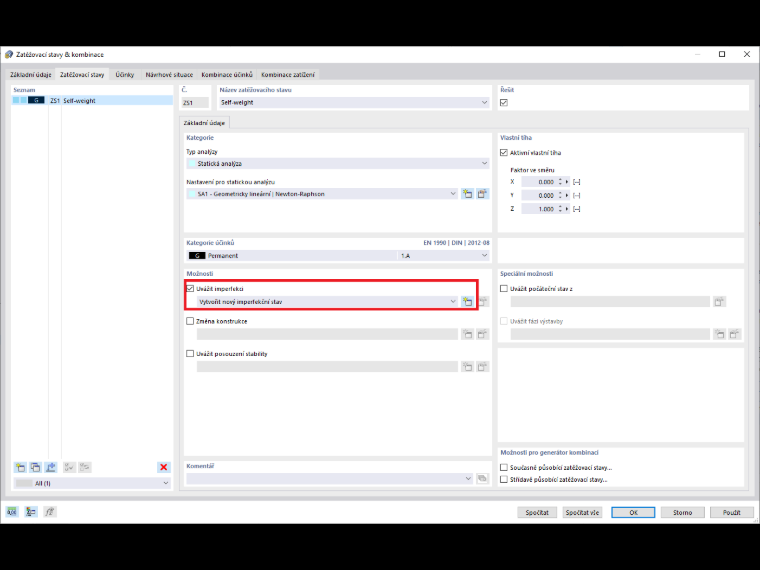The width and height of the screenshot is (760, 570).
Task: Check Uvážit počáteční stav z
Action: (504, 288)
